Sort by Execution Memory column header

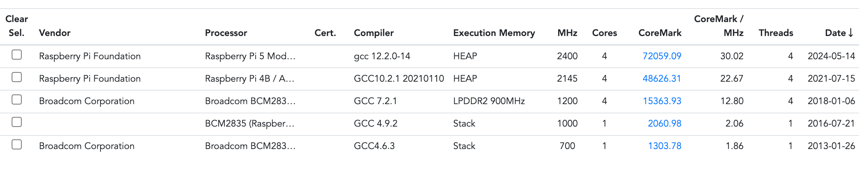(x=494, y=33)
